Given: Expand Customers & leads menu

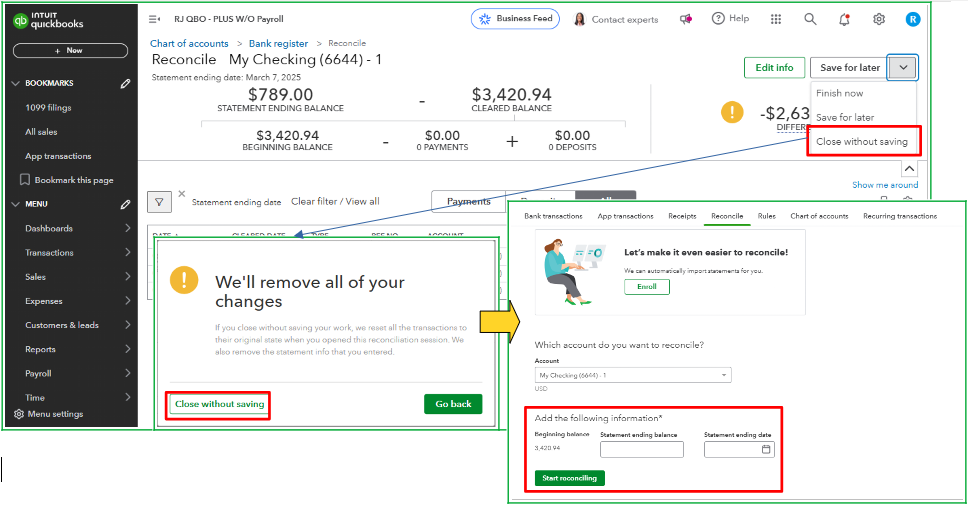Looking at the screenshot, I should click(78, 325).
